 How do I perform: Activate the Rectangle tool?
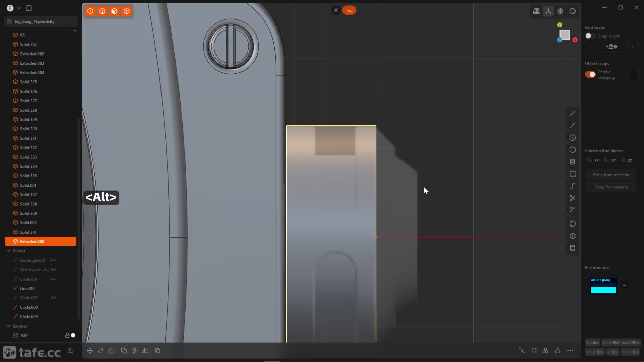tap(572, 174)
